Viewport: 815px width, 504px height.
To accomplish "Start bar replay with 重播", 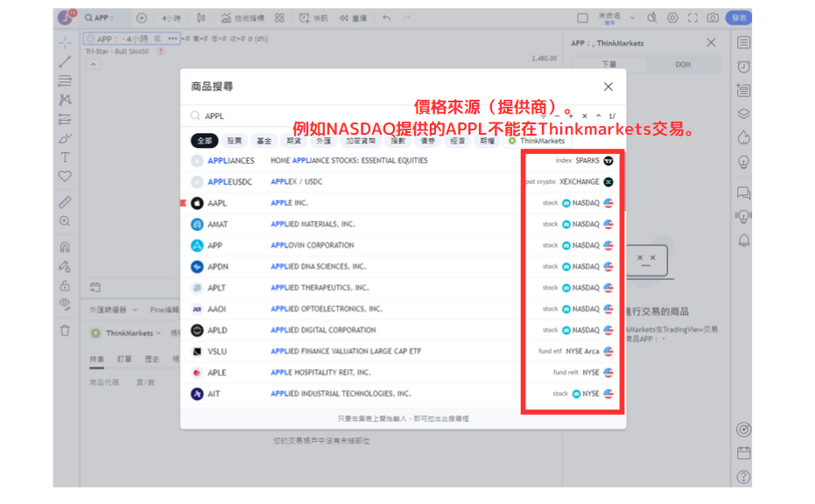I will pyautogui.click(x=354, y=18).
